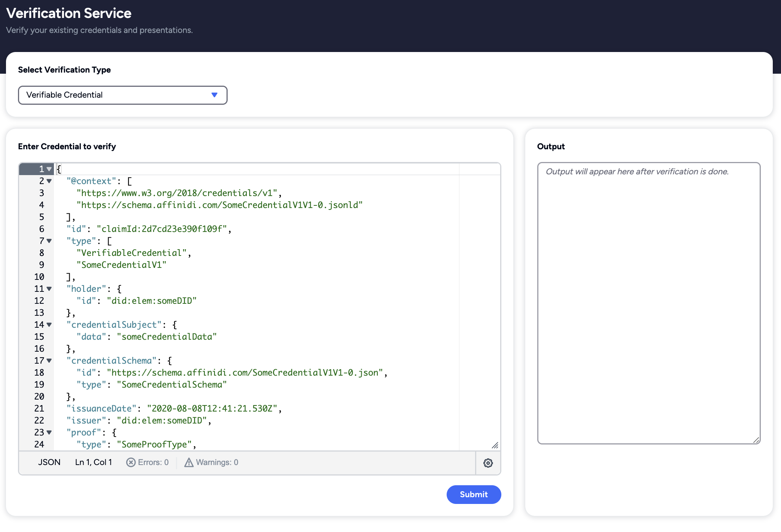
Task: Click the Warnings triangle icon in status bar
Action: point(189,462)
